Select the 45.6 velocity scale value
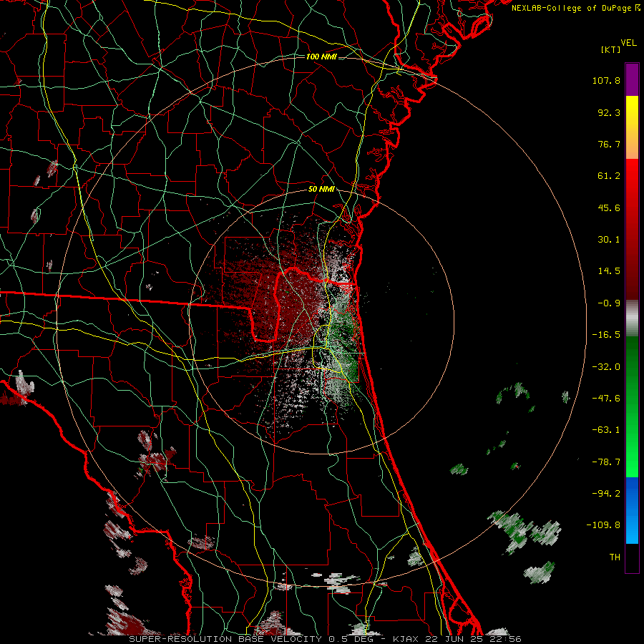Viewport: 644px width, 644px height. point(609,208)
